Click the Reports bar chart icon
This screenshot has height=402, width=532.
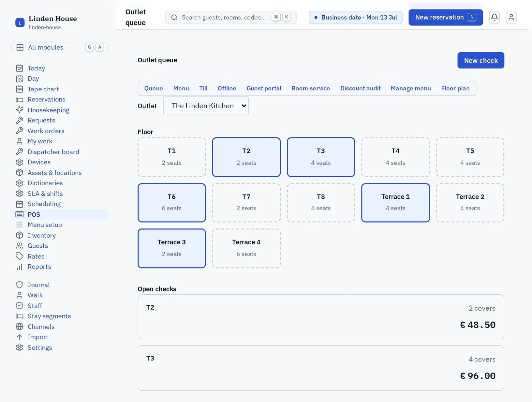point(20,267)
